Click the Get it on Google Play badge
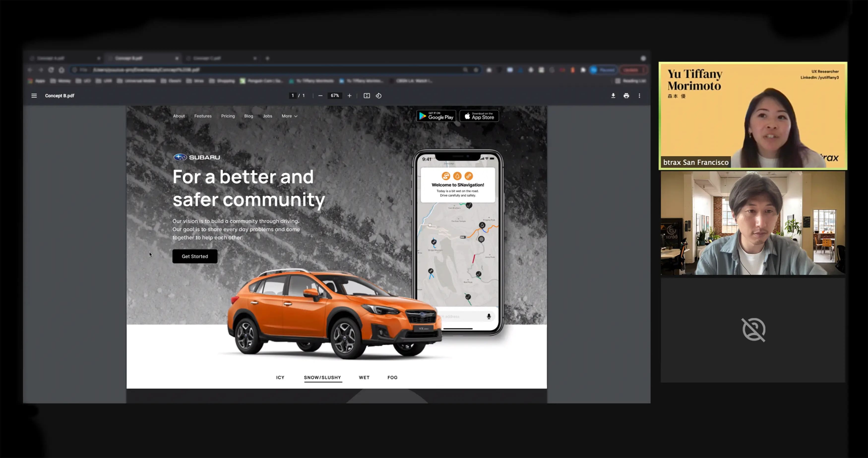This screenshot has height=458, width=868. point(436,116)
